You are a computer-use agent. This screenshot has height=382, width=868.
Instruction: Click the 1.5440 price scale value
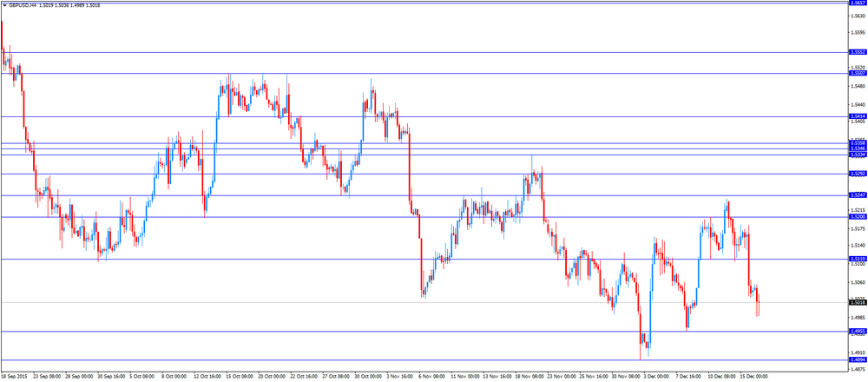click(x=858, y=104)
